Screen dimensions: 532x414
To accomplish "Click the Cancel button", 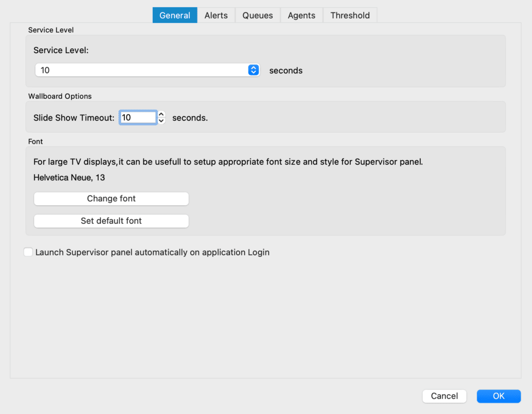I will [444, 396].
